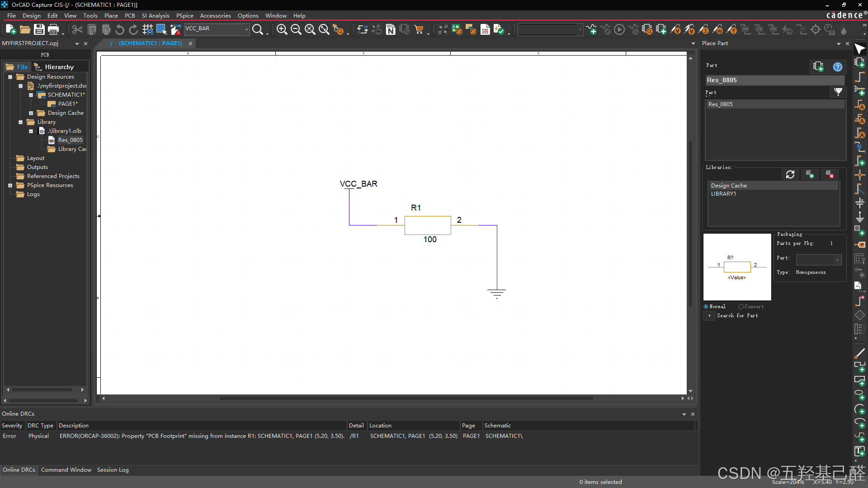Image resolution: width=868 pixels, height=488 pixels.
Task: Select the Place Wire tool
Action: 859,77
